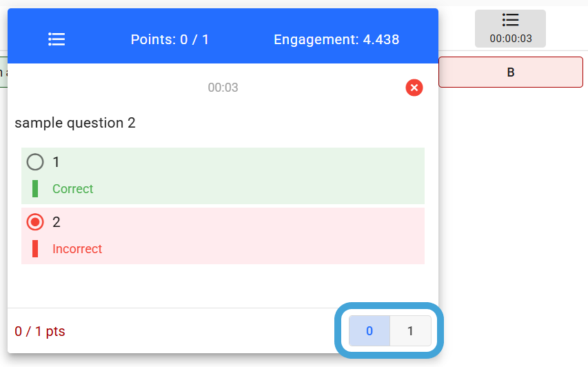Assign 0 points with the score toggle
This screenshot has width=588, height=367.
click(369, 330)
